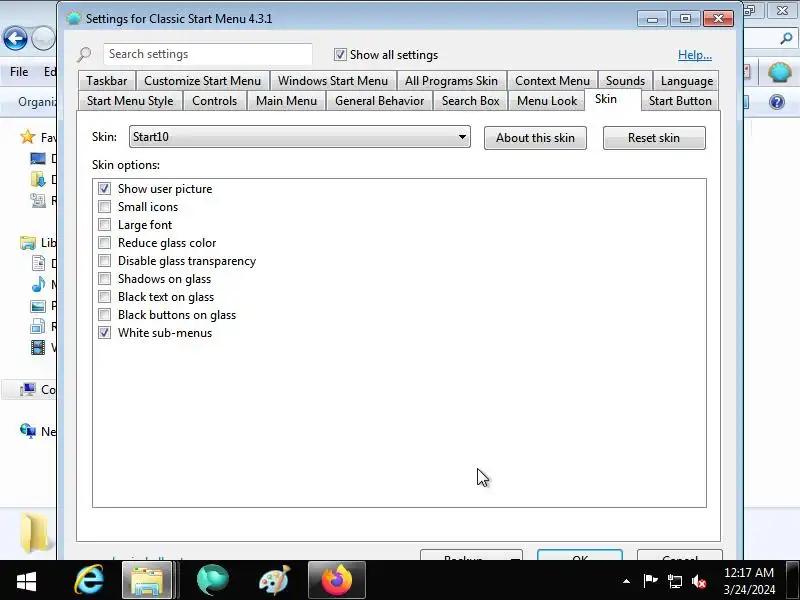Switch to Start Menu Style tab

pos(130,101)
